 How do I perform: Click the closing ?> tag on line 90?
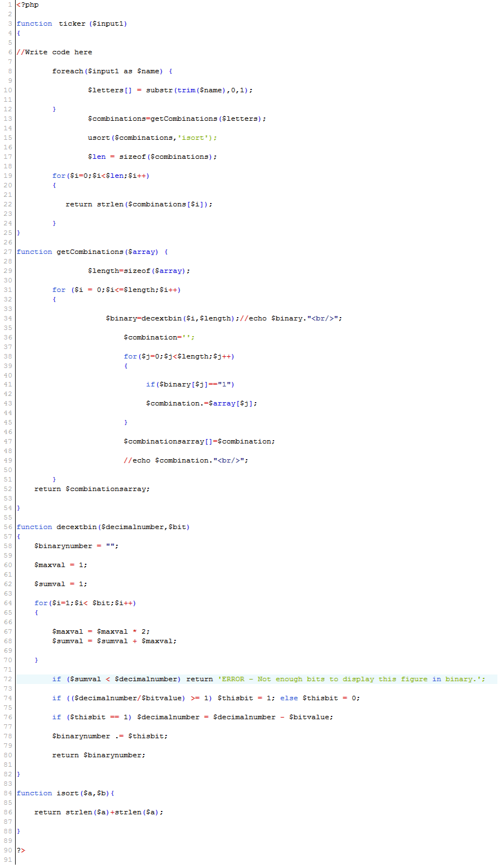tap(21, 850)
